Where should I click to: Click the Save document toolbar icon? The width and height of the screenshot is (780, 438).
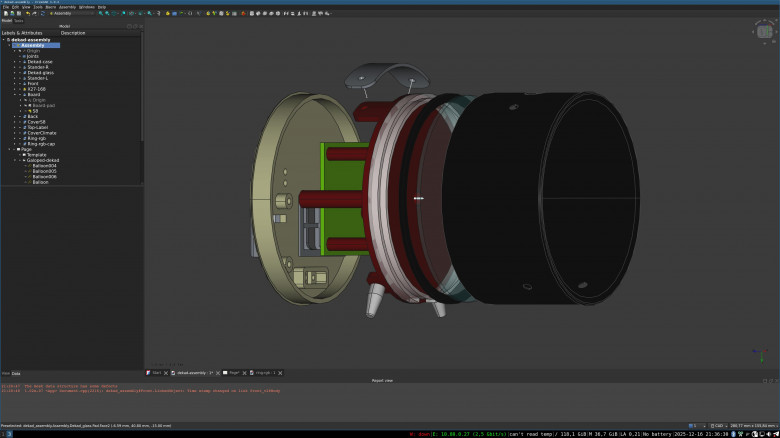coord(19,13)
